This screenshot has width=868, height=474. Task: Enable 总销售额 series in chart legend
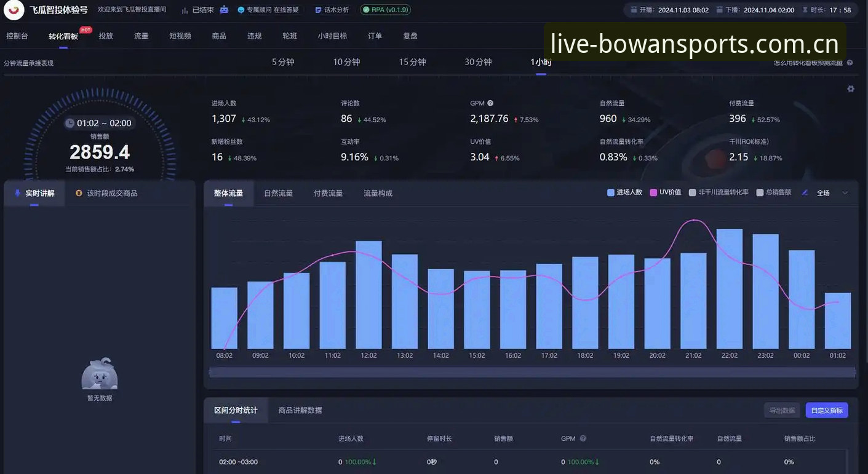(x=774, y=192)
